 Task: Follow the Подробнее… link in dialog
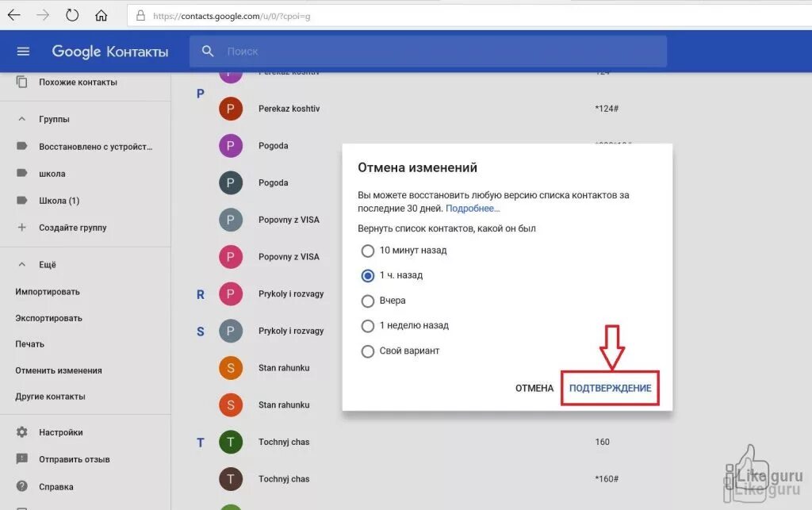[x=473, y=208]
